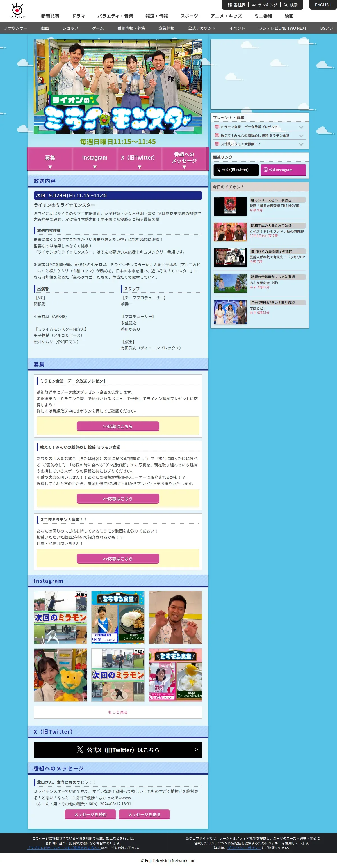Open プライバシーポリシー footer link
This screenshot has height=868, width=337.
tap(244, 848)
